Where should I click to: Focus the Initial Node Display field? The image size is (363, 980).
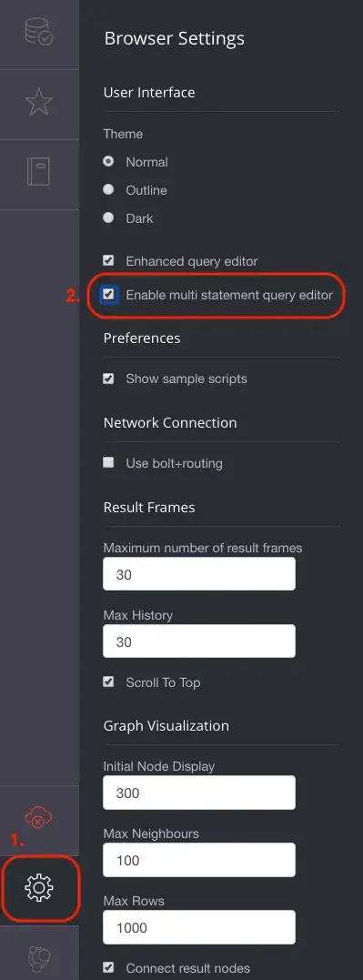coord(199,793)
